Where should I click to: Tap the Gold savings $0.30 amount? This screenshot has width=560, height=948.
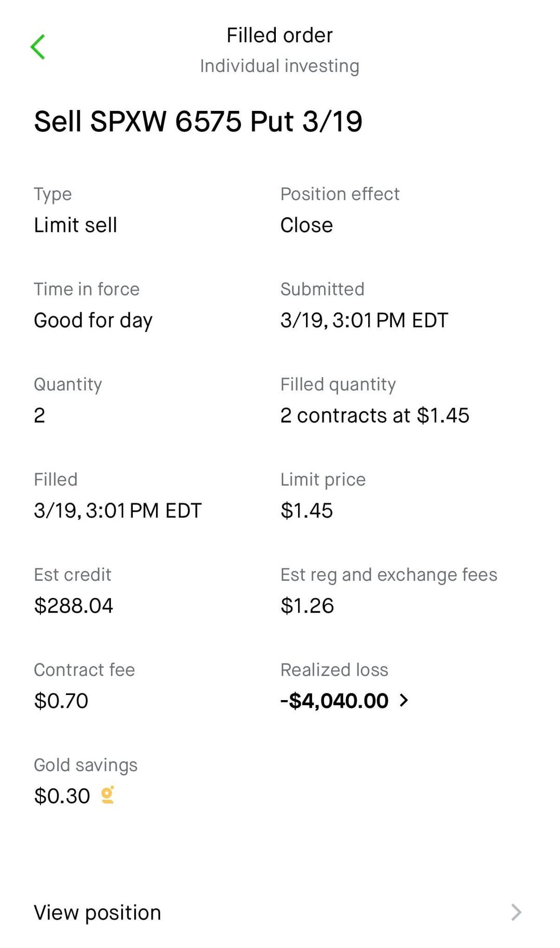[x=62, y=796]
